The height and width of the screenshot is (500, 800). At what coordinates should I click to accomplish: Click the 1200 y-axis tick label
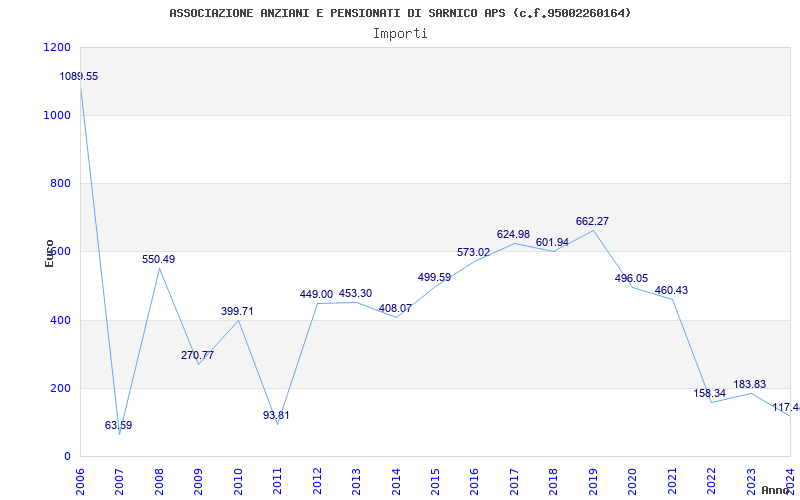(58, 47)
